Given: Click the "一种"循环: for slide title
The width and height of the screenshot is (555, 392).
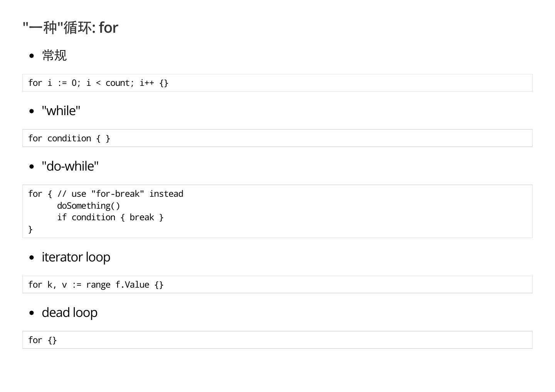Looking at the screenshot, I should pos(71,28).
